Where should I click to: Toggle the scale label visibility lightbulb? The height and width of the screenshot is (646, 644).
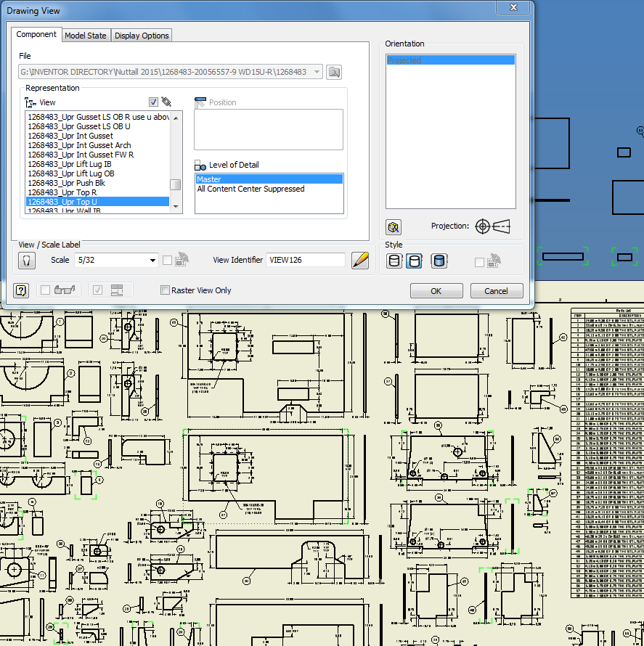26,260
